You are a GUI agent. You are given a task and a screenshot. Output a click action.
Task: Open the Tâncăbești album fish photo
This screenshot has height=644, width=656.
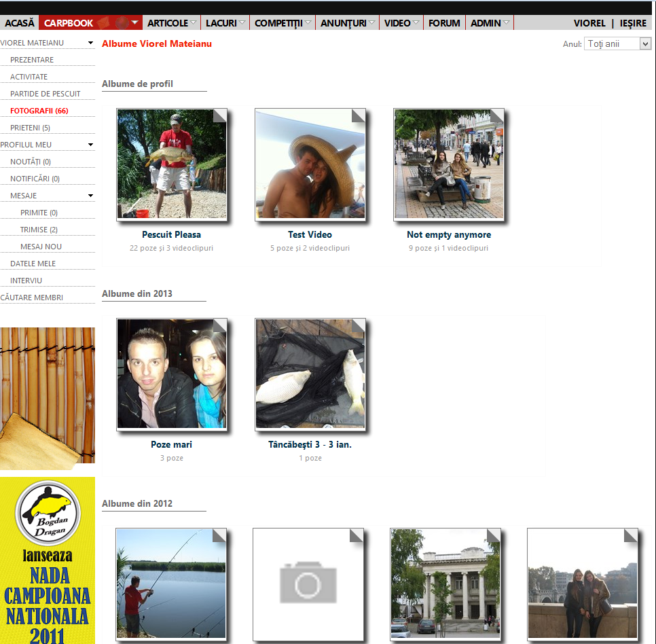tap(310, 374)
